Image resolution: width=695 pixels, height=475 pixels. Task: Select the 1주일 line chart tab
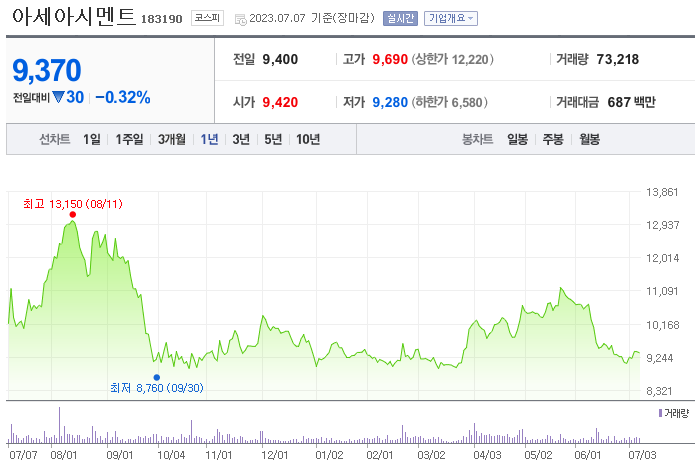coord(129,139)
